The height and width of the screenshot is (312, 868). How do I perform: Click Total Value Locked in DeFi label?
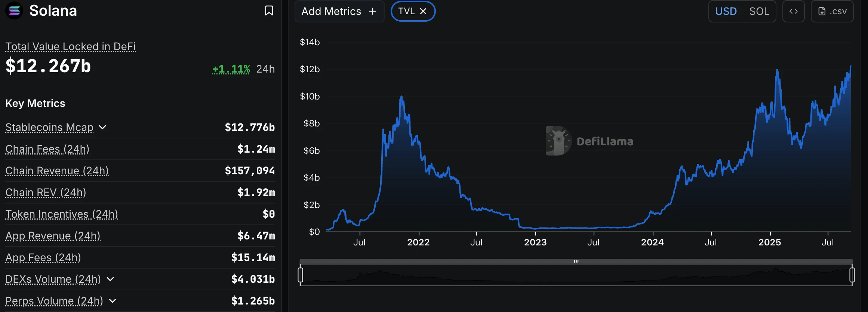70,46
